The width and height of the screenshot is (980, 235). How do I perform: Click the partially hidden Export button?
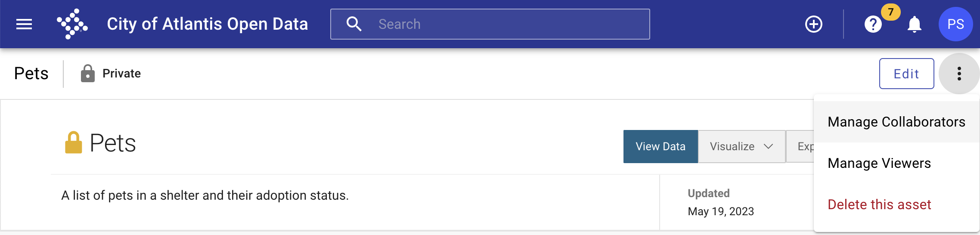(x=800, y=146)
